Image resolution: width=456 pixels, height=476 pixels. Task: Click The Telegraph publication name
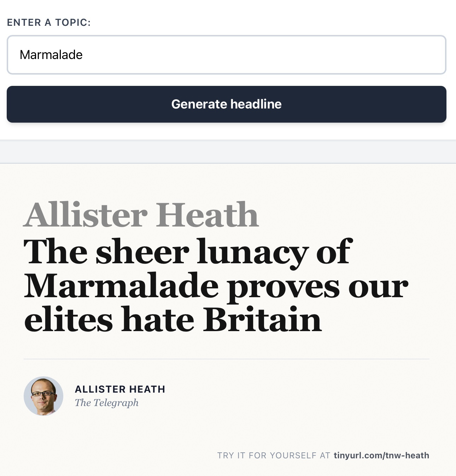click(106, 402)
